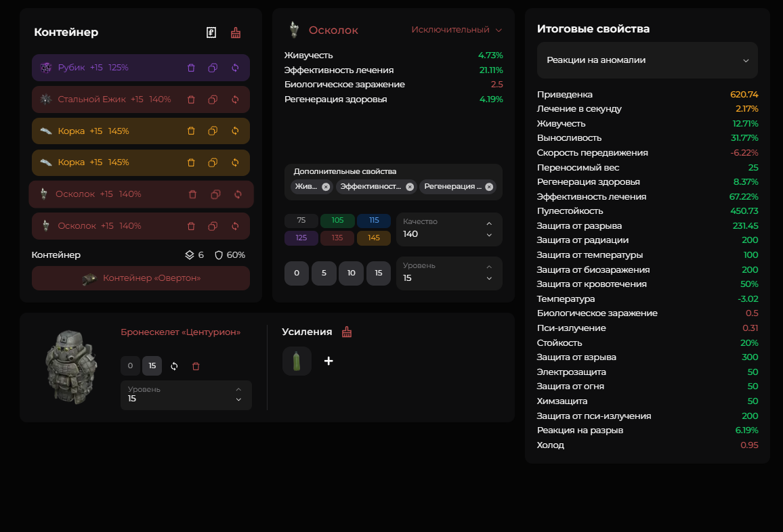The height and width of the screenshot is (532, 783).
Task: Delete the Рубик artifact via trash icon
Action: coord(191,68)
